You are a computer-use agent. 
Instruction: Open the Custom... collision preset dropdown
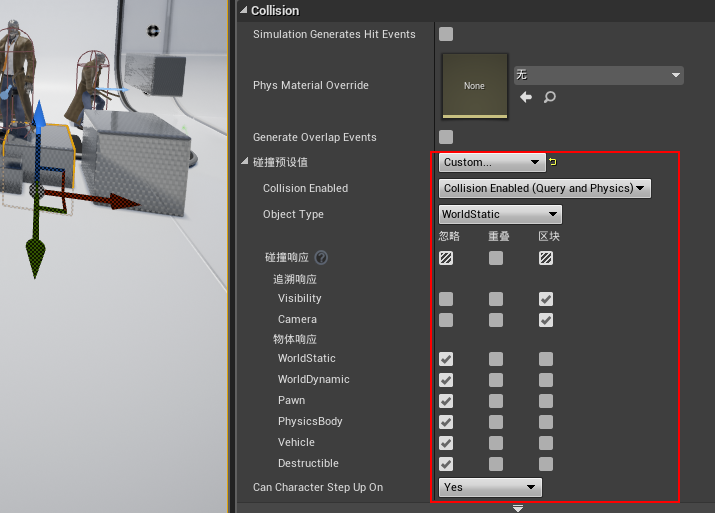[492, 162]
